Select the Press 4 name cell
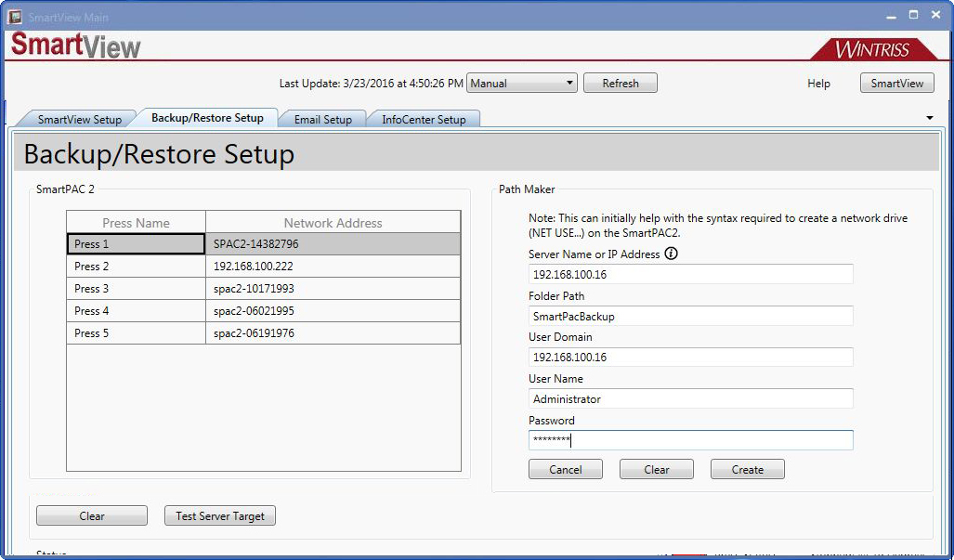Viewport: 954px width, 560px height. [136, 311]
